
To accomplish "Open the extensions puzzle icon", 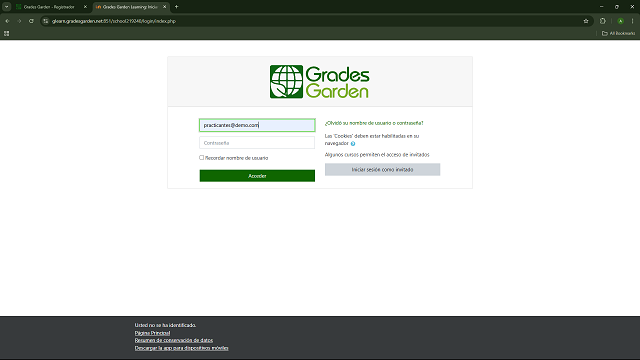I will click(x=603, y=21).
